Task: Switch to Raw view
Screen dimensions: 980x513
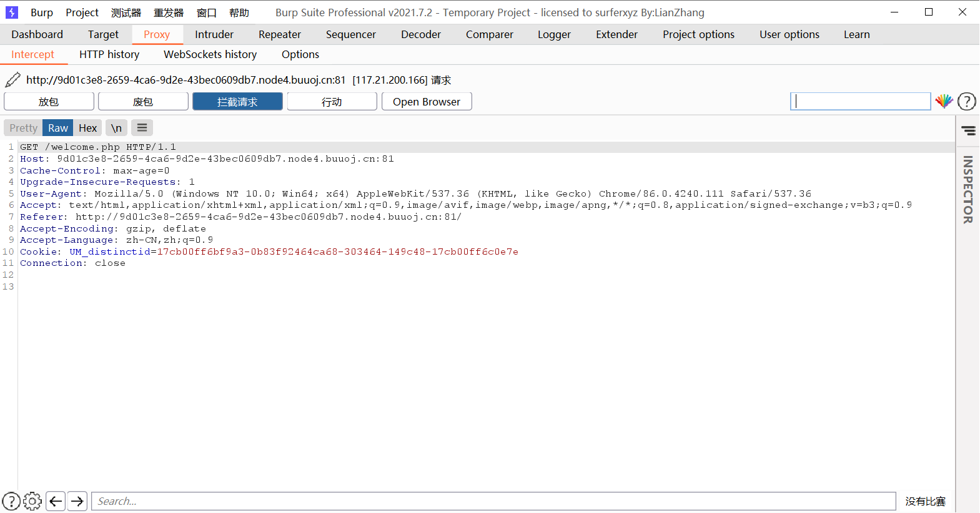Action: coord(58,128)
